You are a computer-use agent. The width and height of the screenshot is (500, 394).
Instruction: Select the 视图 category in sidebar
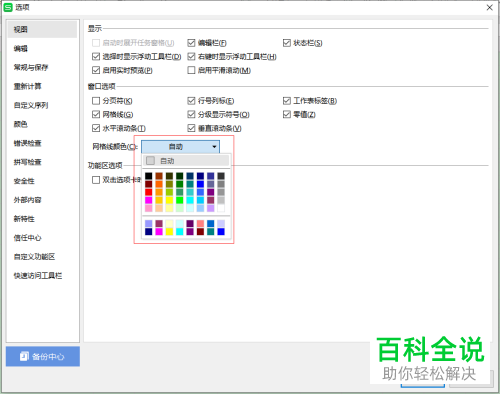[42, 29]
